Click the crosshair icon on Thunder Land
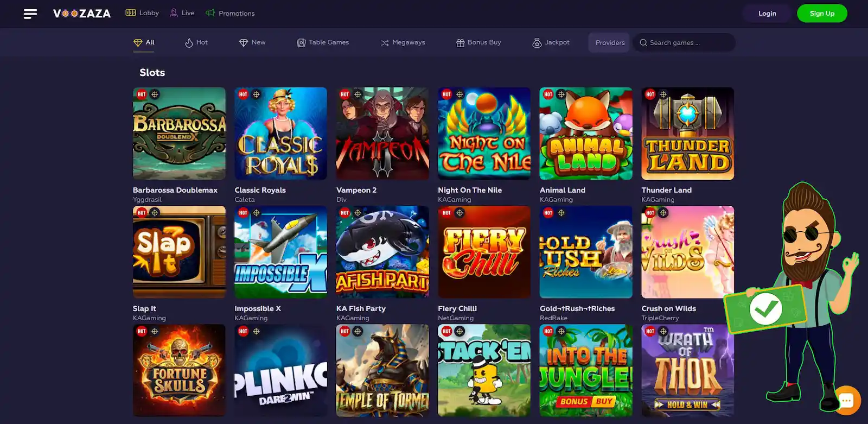868x424 pixels. pos(663,94)
